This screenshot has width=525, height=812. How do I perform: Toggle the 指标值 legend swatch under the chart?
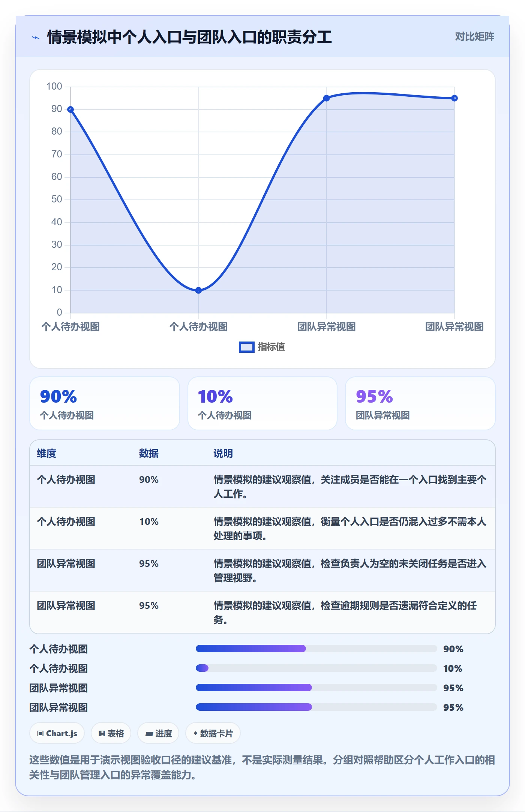point(246,347)
